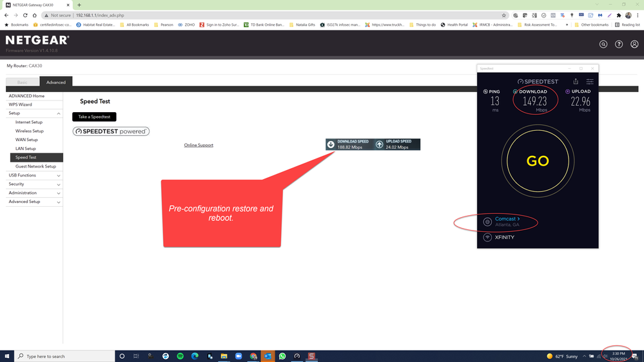Go back in the browser
Image resolution: width=644 pixels, height=362 pixels.
[6, 15]
